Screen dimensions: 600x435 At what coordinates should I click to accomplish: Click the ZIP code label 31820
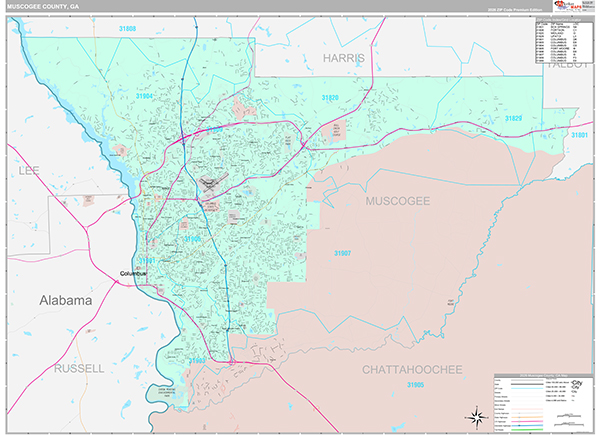click(330, 98)
